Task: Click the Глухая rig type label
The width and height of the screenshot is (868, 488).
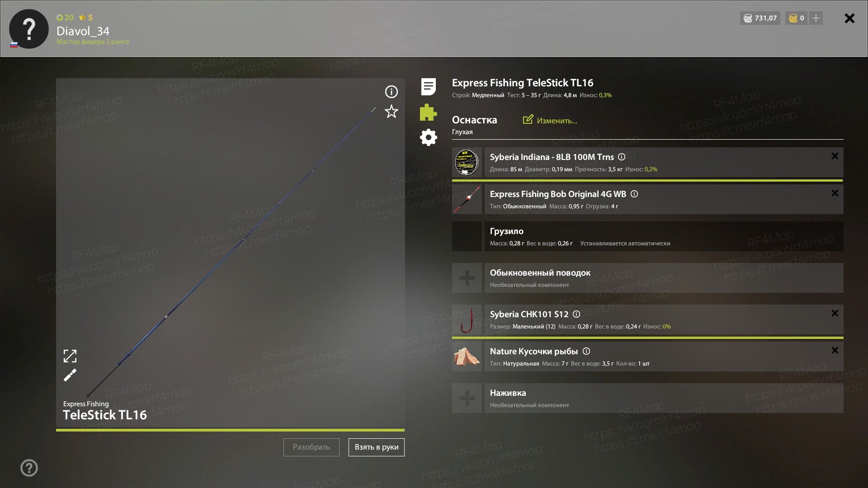Action: point(462,132)
